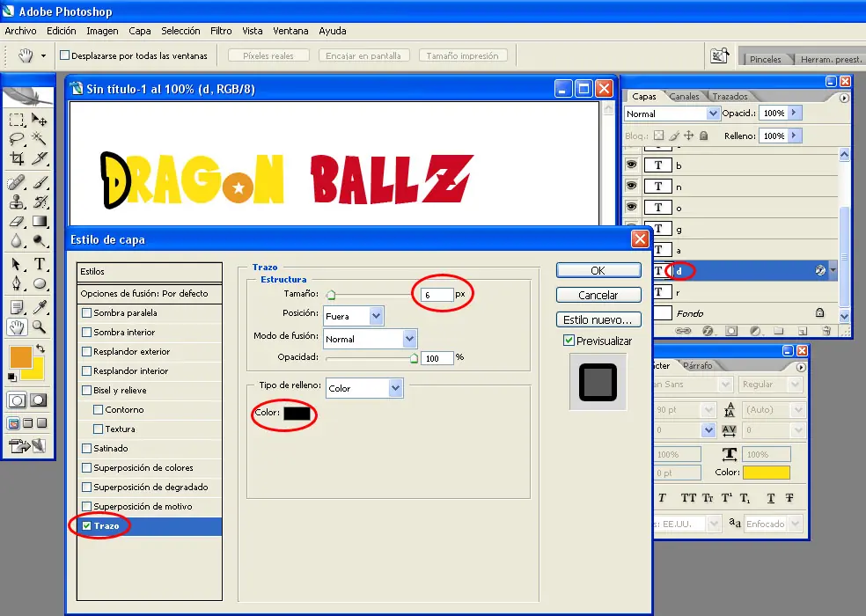Image resolution: width=866 pixels, height=616 pixels.
Task: Click the new folder icon in Capas panel
Action: click(x=779, y=330)
